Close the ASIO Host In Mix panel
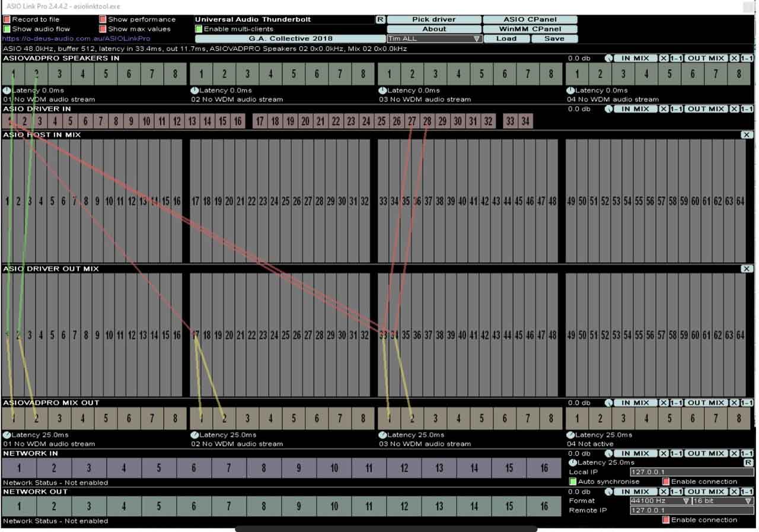The height and width of the screenshot is (532, 759). click(747, 135)
